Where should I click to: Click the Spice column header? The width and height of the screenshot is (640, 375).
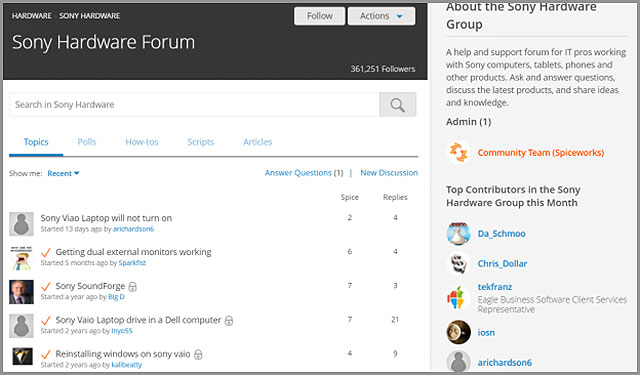click(x=350, y=197)
